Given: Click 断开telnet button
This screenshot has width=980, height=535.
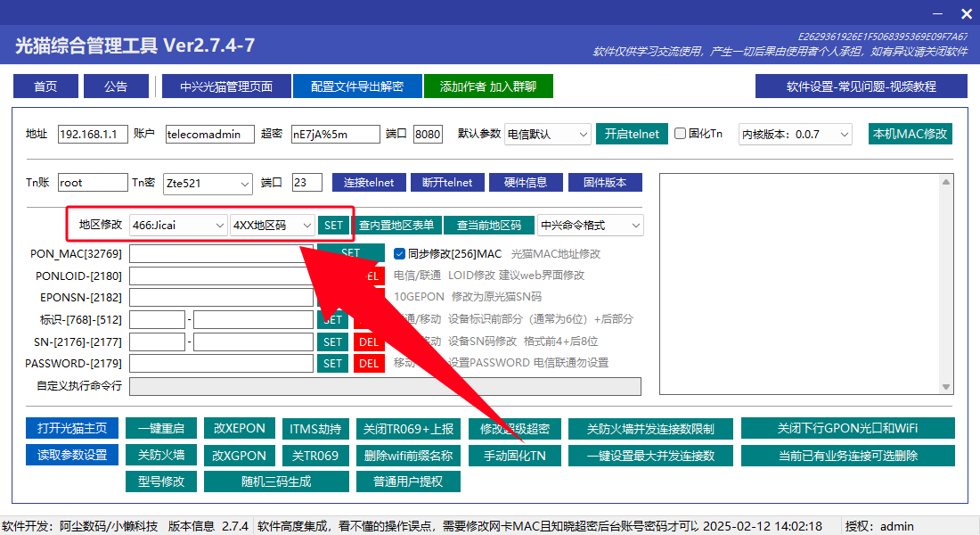Looking at the screenshot, I should tap(447, 183).
